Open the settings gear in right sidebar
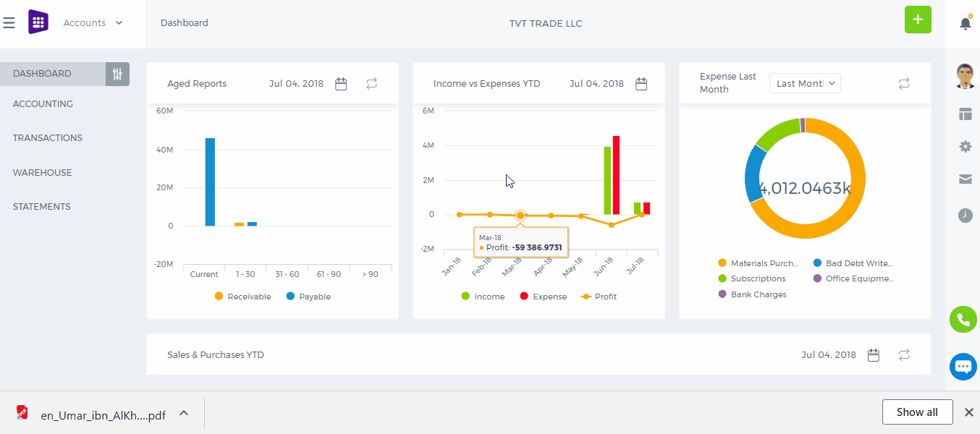The width and height of the screenshot is (980, 434). tap(966, 147)
